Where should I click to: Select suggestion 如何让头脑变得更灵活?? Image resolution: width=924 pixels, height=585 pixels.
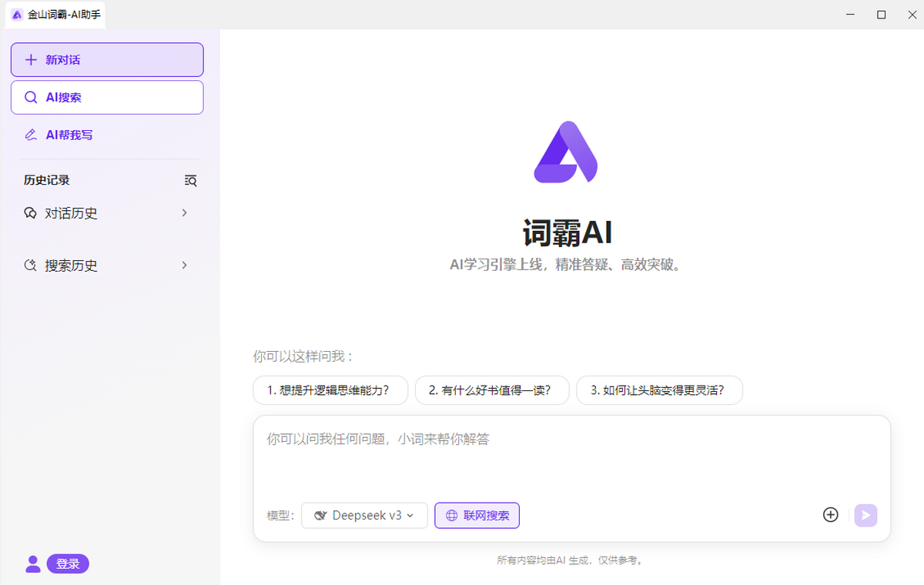point(659,390)
